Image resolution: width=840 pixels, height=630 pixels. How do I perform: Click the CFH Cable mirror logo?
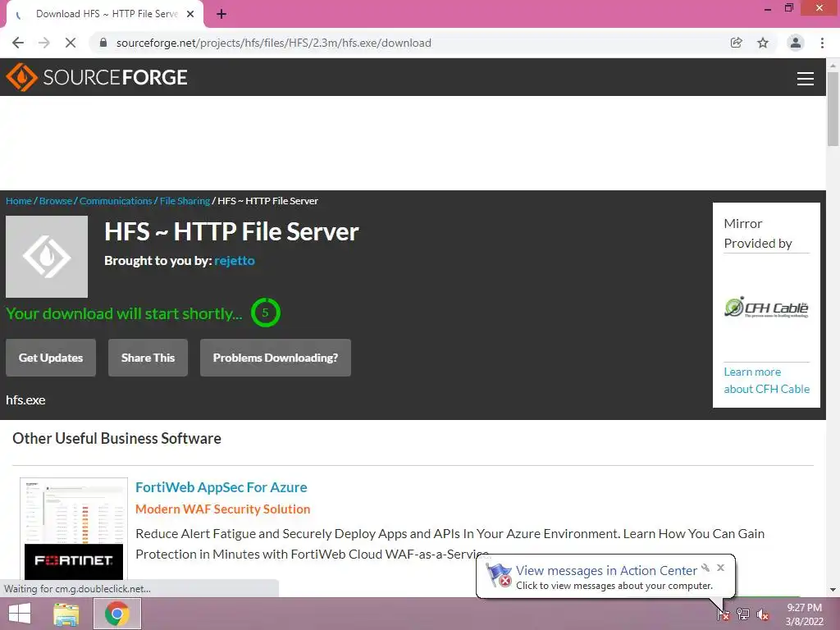pos(767,308)
